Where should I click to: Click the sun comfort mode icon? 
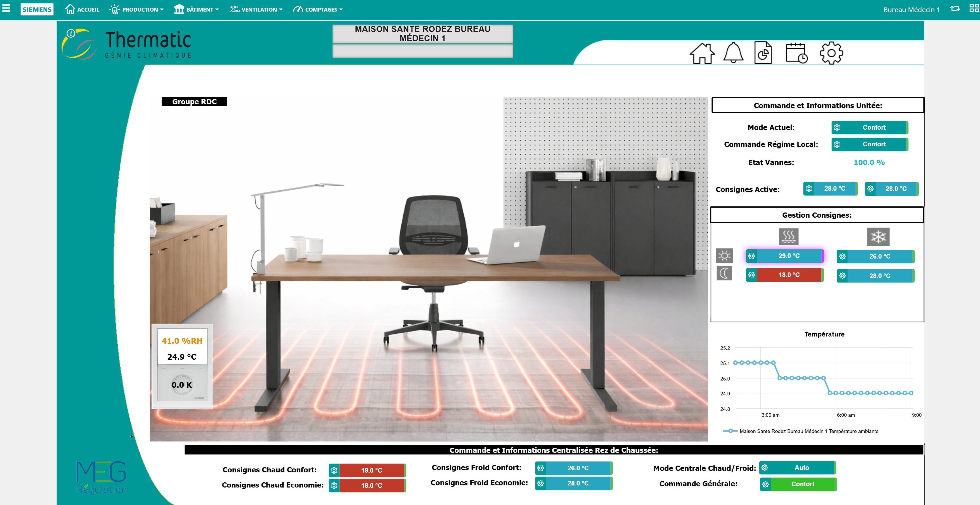tap(724, 256)
